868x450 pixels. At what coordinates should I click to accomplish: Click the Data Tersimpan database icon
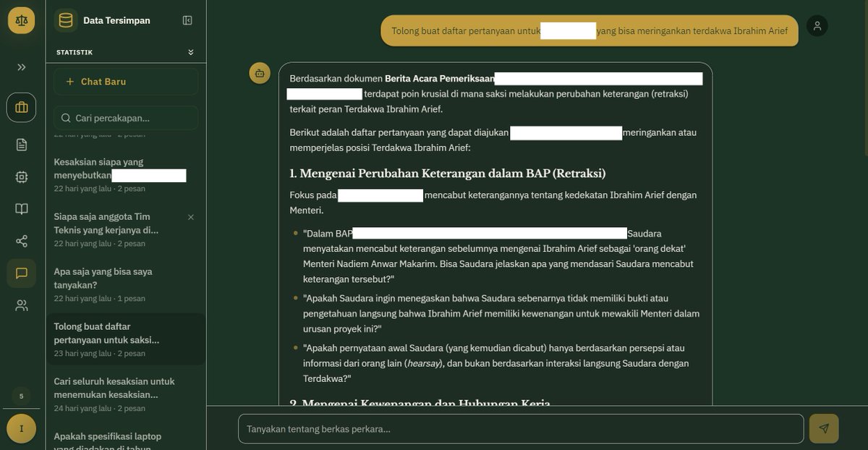coord(66,20)
